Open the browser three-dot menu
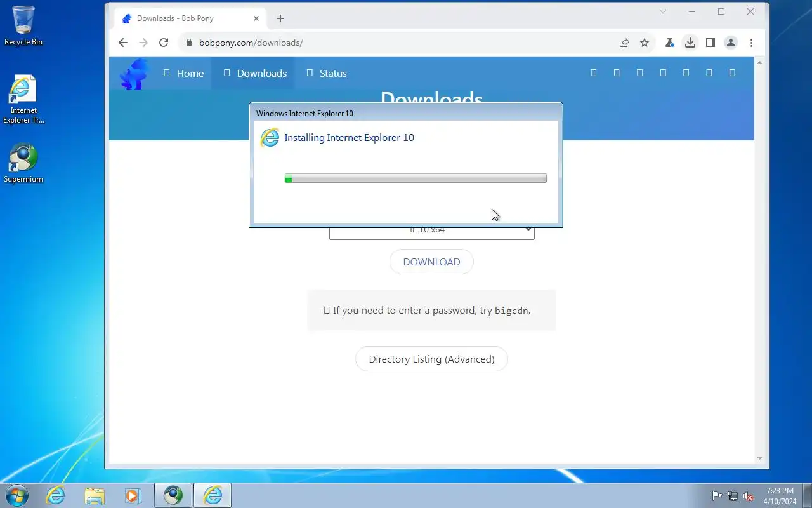 (x=751, y=43)
